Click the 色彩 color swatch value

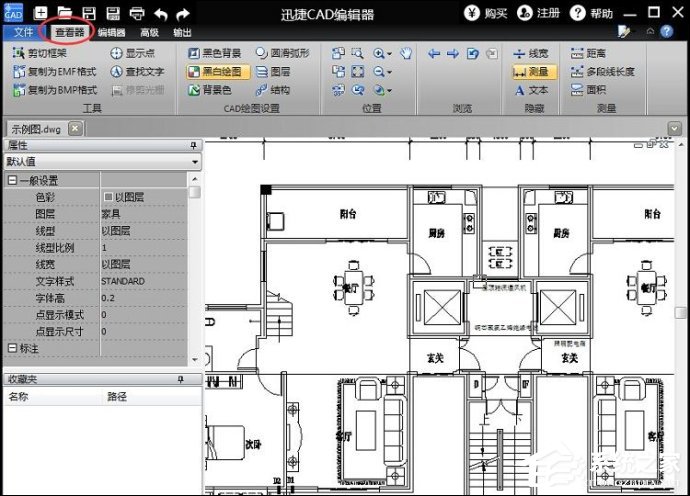pos(109,198)
